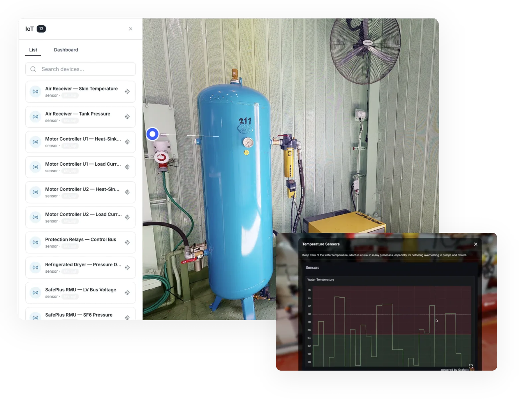
Task: Locate Air Receiver Skin Temperature sensor target icon
Action: point(127,92)
